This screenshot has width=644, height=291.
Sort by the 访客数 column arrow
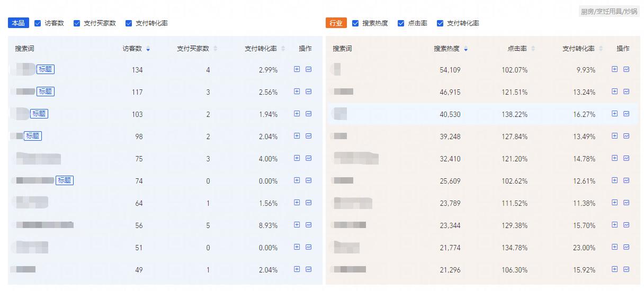(x=148, y=49)
